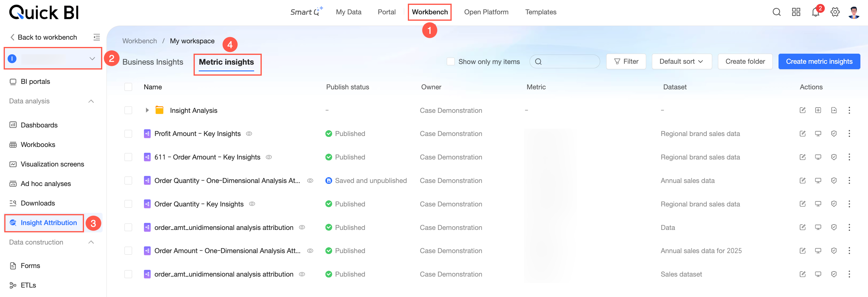Click the settings gear icon
The image size is (868, 297).
click(x=835, y=13)
